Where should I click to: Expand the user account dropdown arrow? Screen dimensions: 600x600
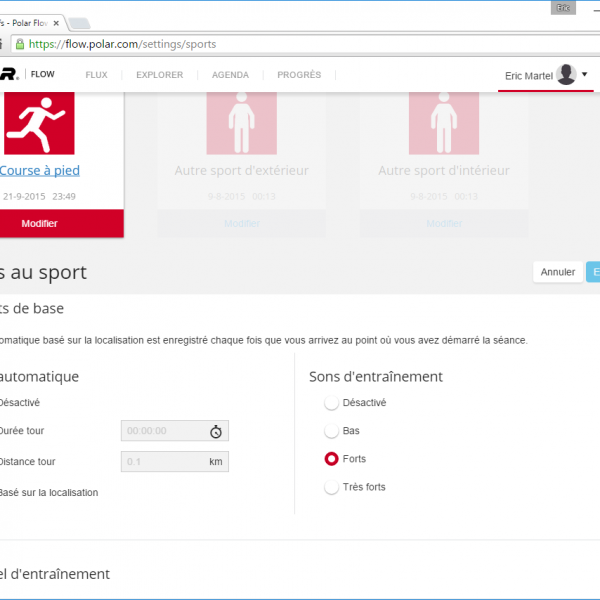pyautogui.click(x=586, y=75)
